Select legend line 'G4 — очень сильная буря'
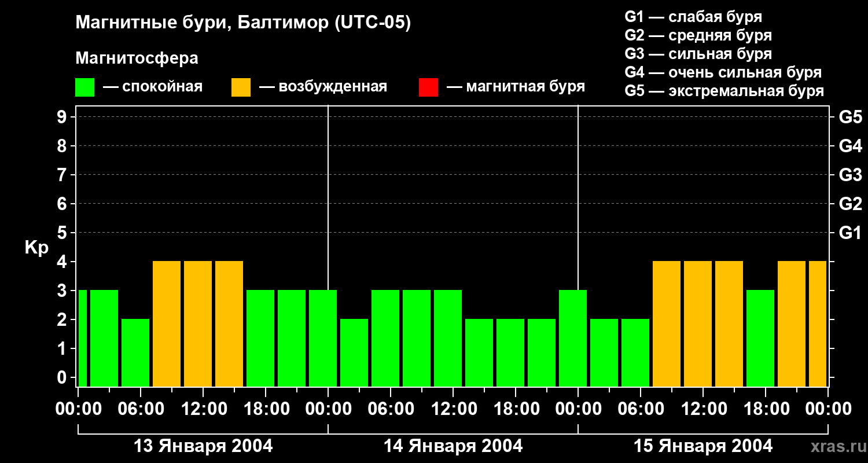The height and width of the screenshot is (463, 868). [x=723, y=72]
